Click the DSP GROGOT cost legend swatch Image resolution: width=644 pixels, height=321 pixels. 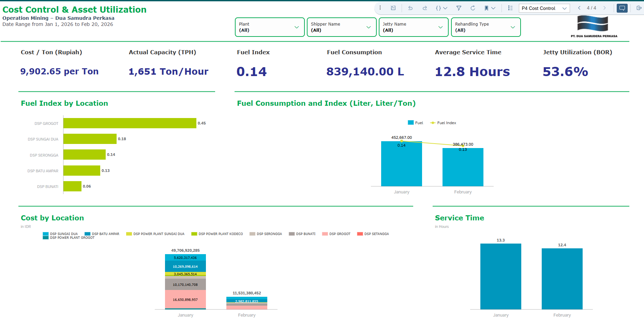325,234
